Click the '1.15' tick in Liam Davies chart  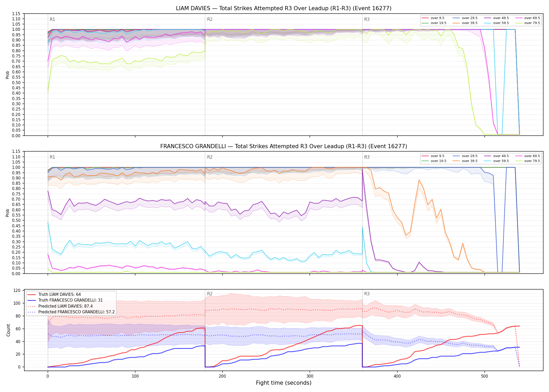[16, 14]
